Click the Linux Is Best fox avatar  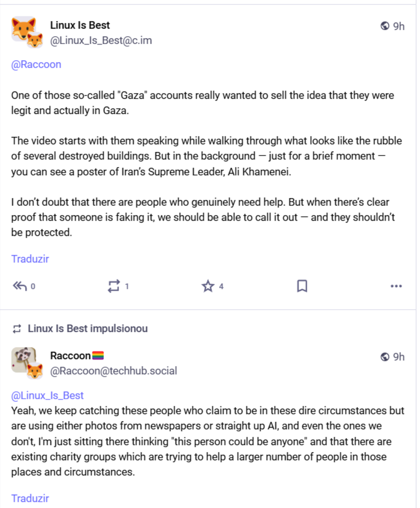click(x=24, y=29)
